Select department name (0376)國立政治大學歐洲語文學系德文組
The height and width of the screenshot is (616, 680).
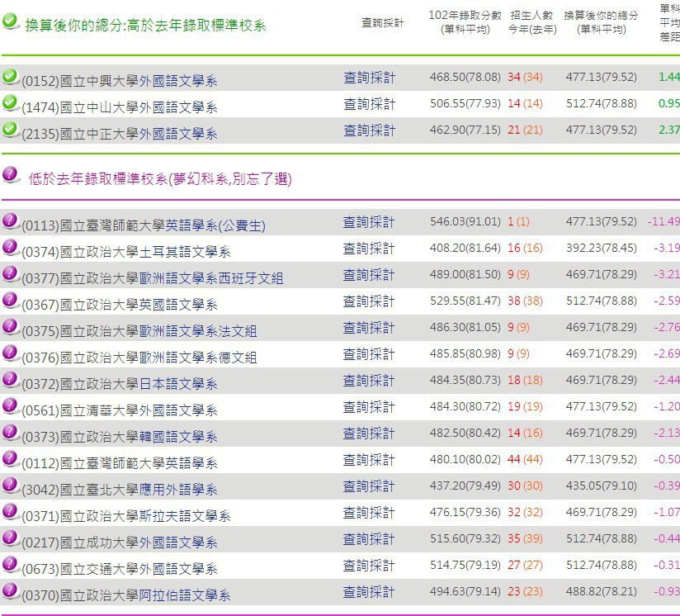(139, 358)
